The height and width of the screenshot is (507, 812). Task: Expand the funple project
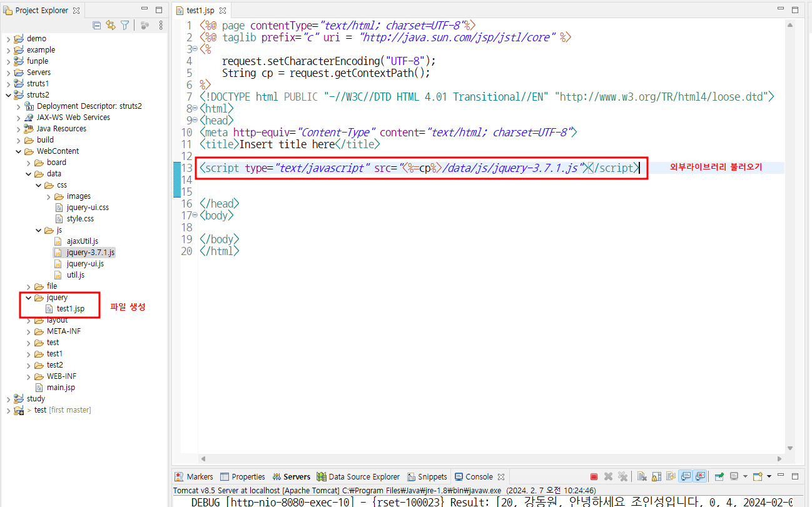pyautogui.click(x=8, y=61)
